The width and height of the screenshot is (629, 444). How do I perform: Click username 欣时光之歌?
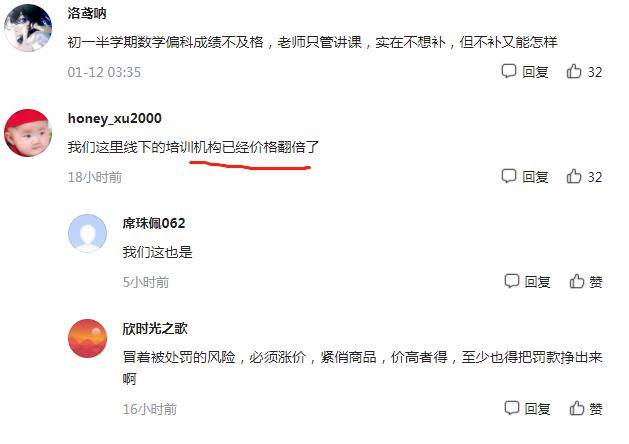pos(155,328)
